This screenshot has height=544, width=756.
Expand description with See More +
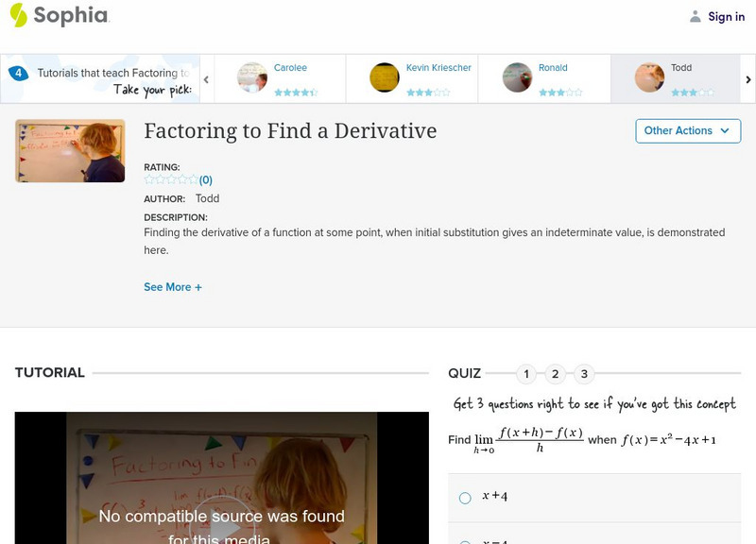173,287
